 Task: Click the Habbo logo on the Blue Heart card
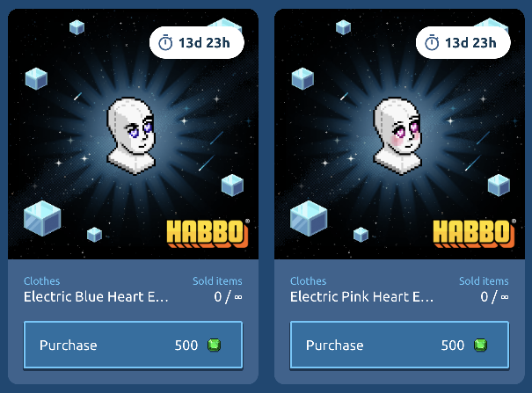point(208,233)
